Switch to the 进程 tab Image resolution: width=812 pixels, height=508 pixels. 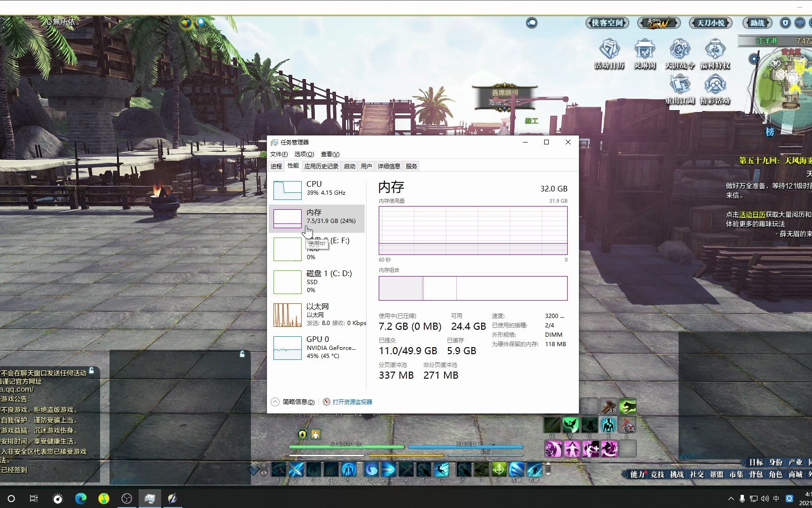pos(276,167)
